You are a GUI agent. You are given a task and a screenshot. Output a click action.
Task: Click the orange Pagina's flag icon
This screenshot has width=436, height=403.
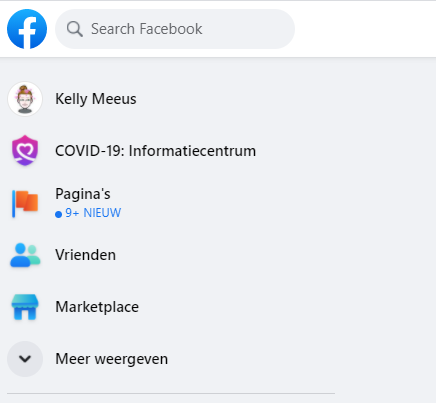[x=25, y=203]
